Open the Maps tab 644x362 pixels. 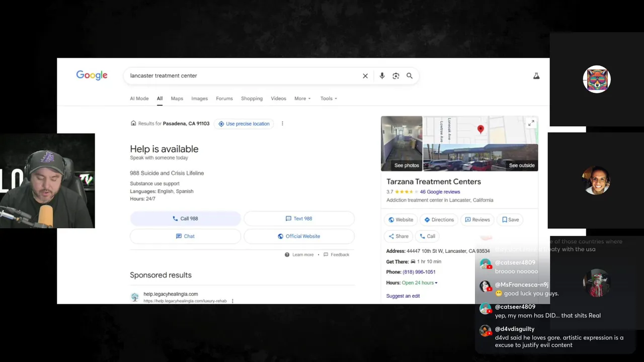coord(177,99)
